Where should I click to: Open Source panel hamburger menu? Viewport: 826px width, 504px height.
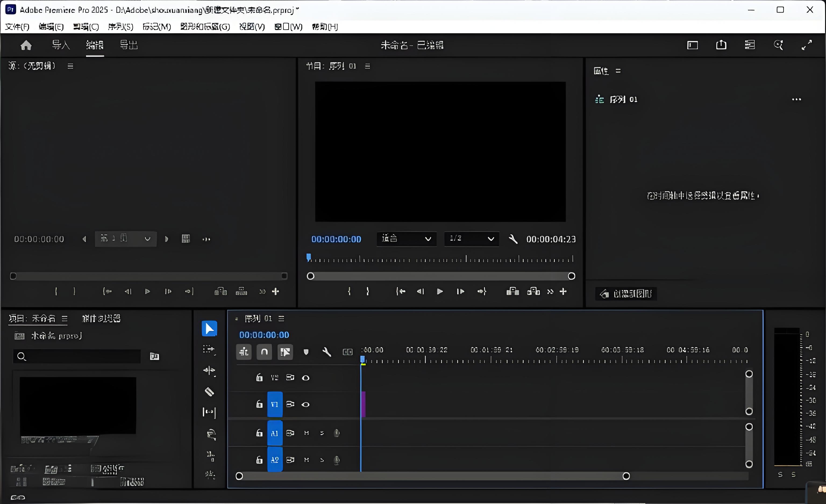click(70, 66)
